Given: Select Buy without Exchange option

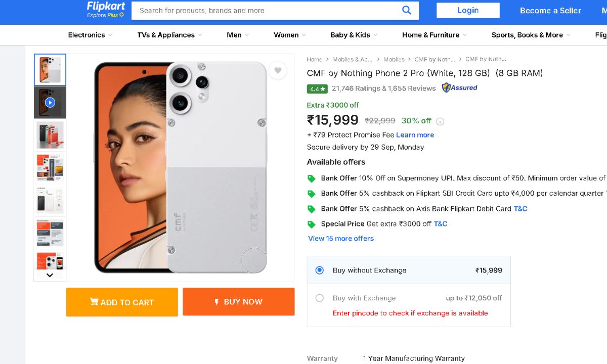Looking at the screenshot, I should click(x=320, y=270).
